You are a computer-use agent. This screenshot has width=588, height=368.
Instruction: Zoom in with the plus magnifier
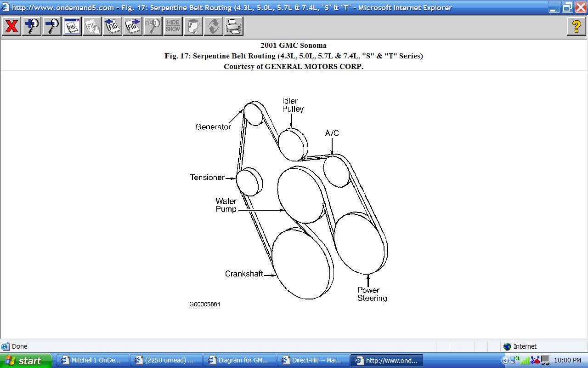(x=32, y=26)
